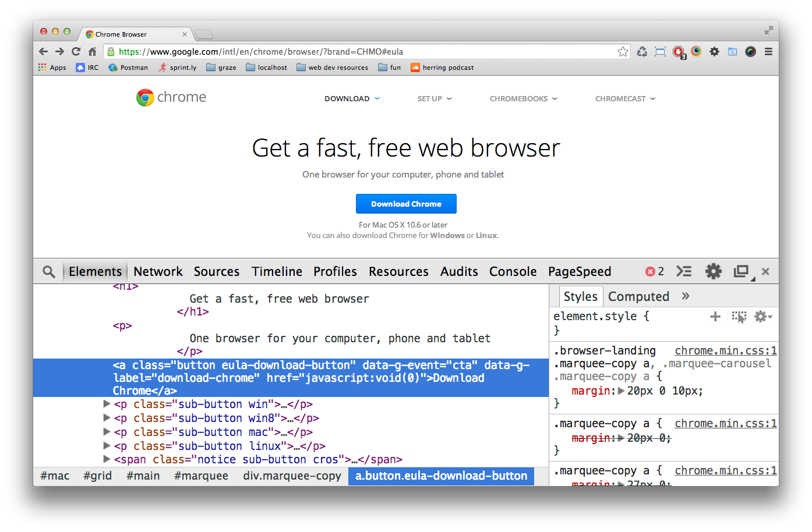Open the gear extension icon in toolbar
This screenshot has width=812, height=532.
(714, 52)
